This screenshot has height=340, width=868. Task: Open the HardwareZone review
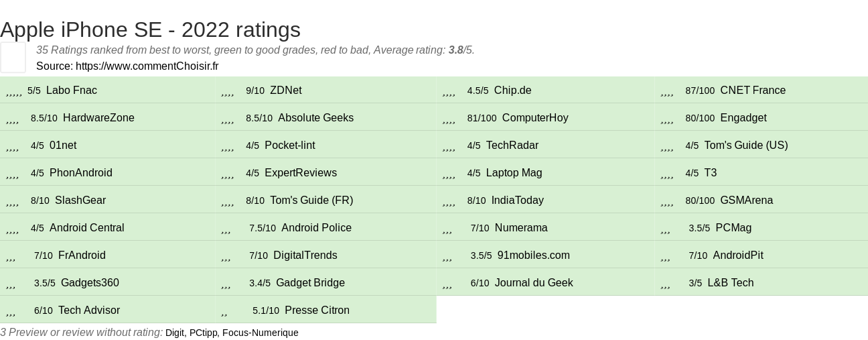click(98, 118)
